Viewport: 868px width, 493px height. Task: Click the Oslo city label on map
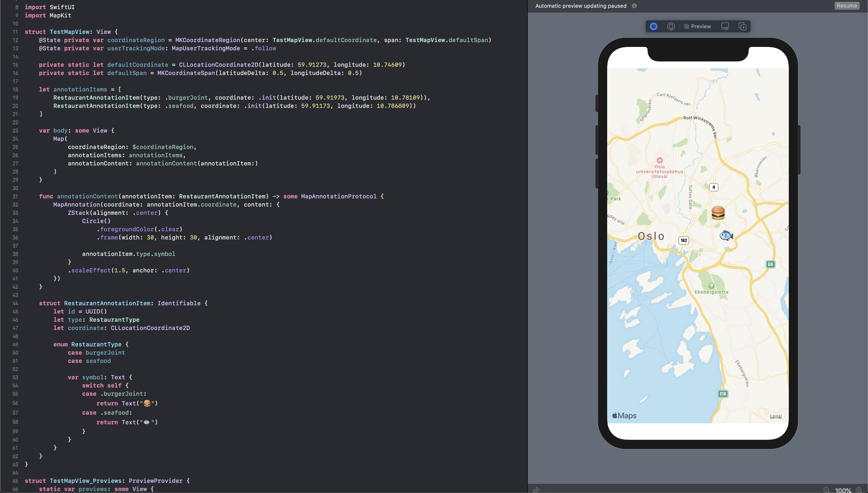pos(651,236)
